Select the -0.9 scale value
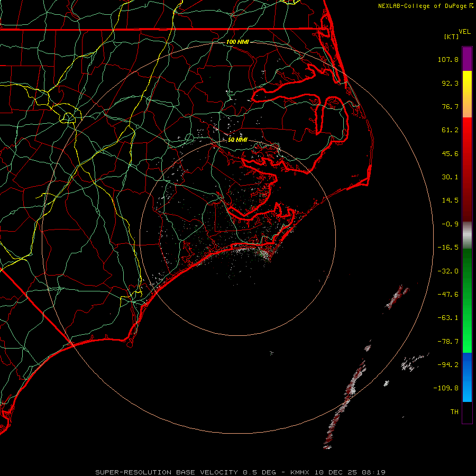476x476 pixels. pyautogui.click(x=450, y=224)
